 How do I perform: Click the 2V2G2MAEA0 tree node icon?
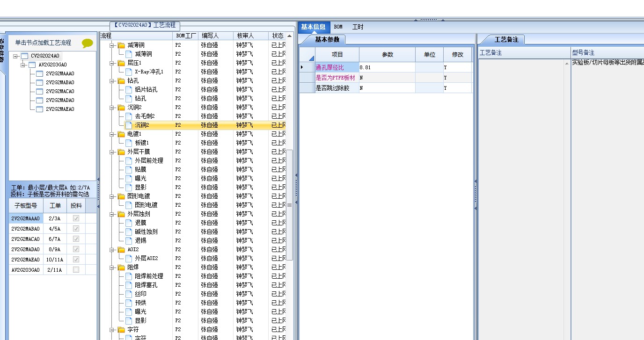(x=40, y=109)
